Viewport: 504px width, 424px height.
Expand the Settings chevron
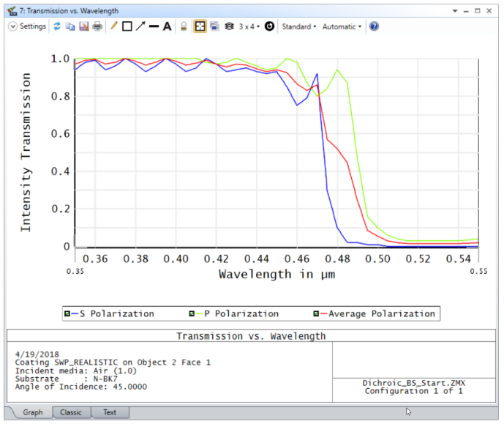click(13, 26)
